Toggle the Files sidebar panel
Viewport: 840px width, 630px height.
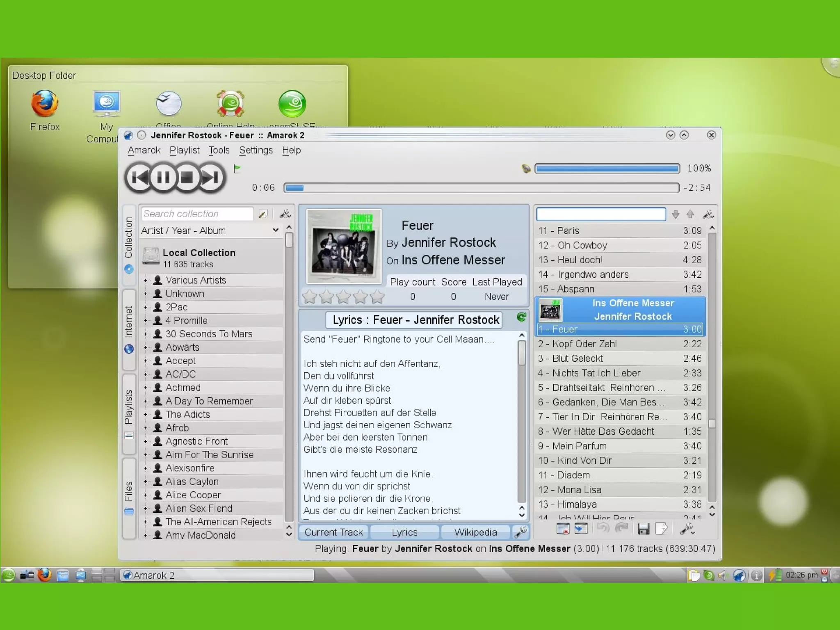[129, 497]
